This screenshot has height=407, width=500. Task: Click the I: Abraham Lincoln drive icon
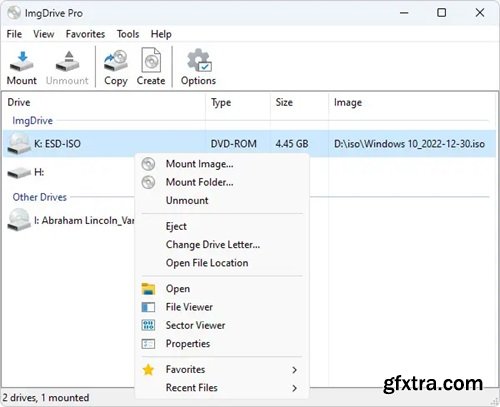click(x=19, y=220)
